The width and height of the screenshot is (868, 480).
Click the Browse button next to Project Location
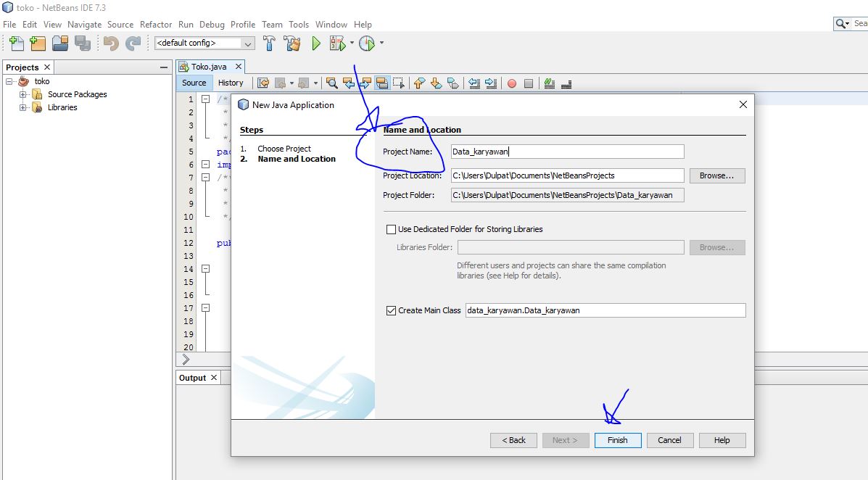(x=716, y=175)
